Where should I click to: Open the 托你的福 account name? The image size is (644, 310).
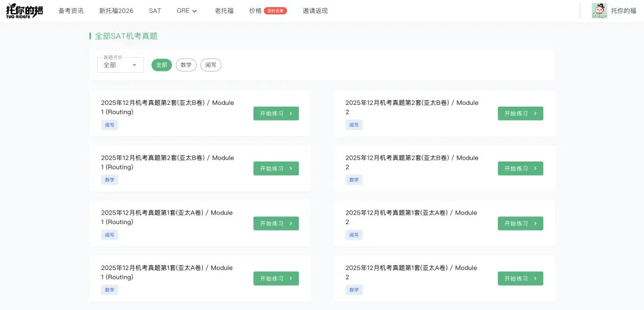click(624, 11)
